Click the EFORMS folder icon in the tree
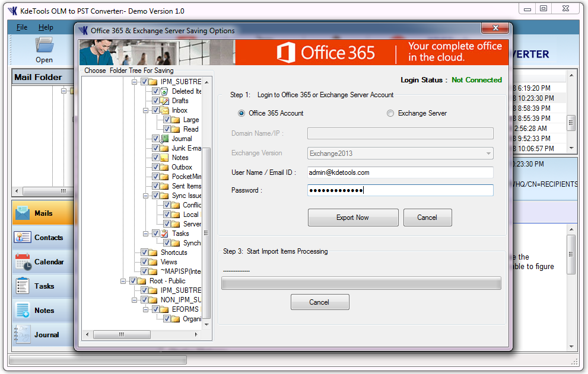This screenshot has height=374, width=588. (164, 309)
